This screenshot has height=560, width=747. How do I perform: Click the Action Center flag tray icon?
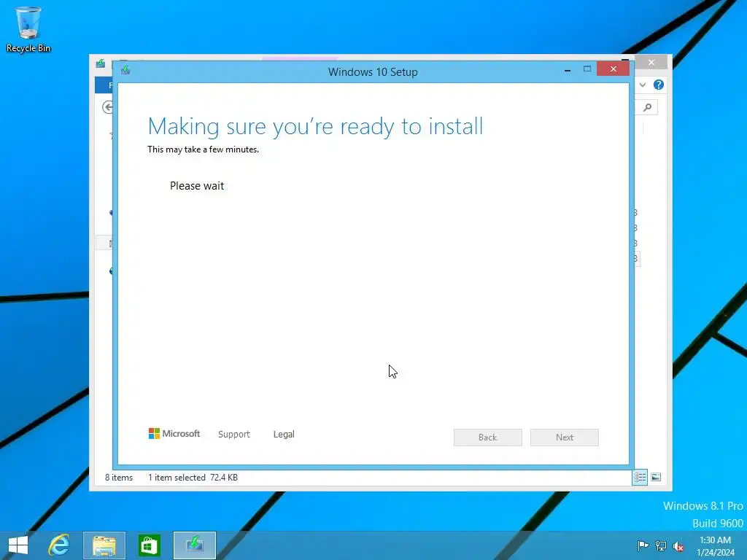(x=643, y=545)
